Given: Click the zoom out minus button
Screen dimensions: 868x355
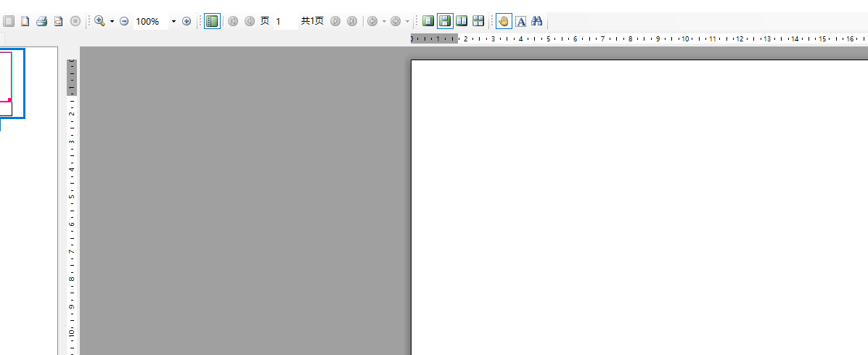Looking at the screenshot, I should tap(124, 21).
